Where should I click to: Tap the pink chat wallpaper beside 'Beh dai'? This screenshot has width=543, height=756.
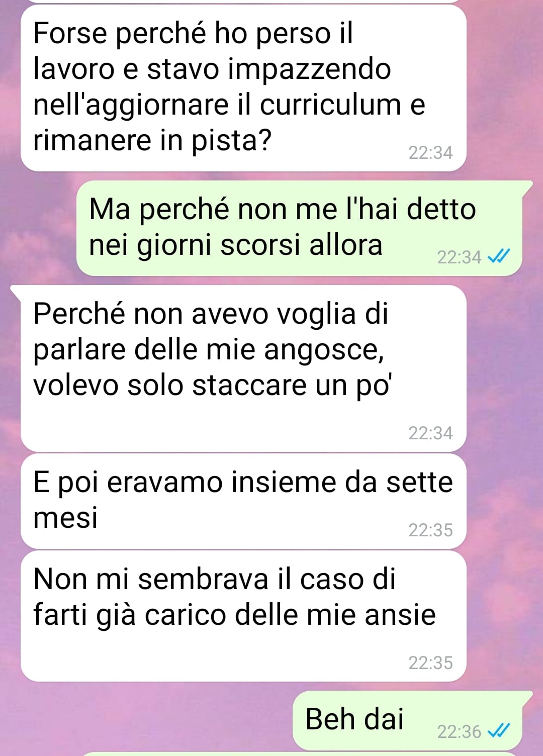click(146, 719)
